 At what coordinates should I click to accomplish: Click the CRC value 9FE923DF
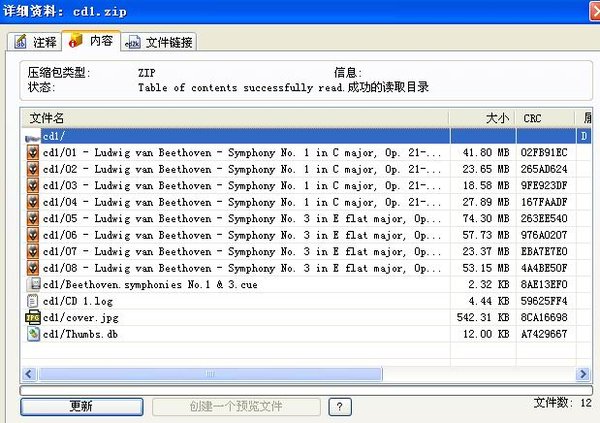[x=544, y=186]
